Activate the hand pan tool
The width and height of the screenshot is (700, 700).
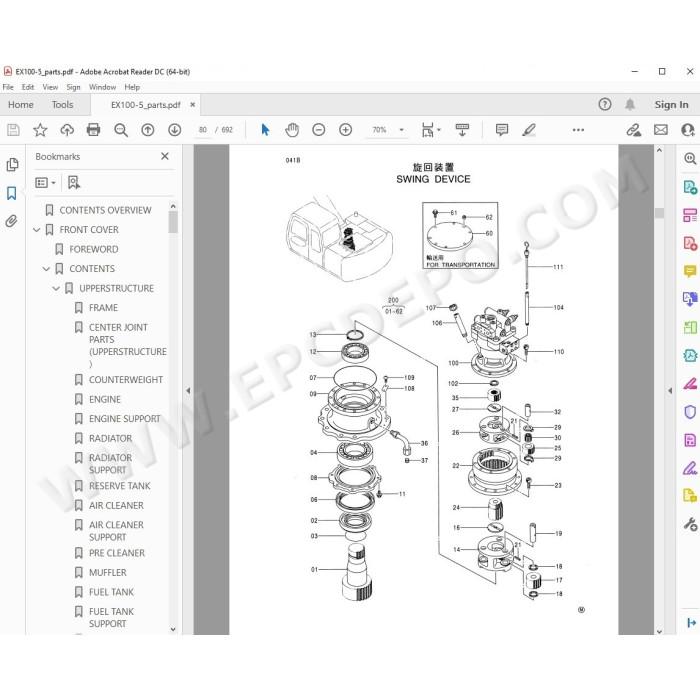(x=292, y=130)
